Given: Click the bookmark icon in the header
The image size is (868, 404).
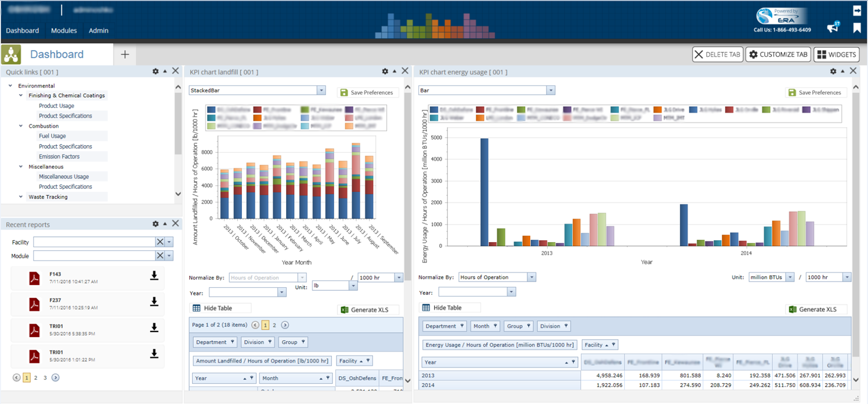Looking at the screenshot, I should [x=858, y=27].
